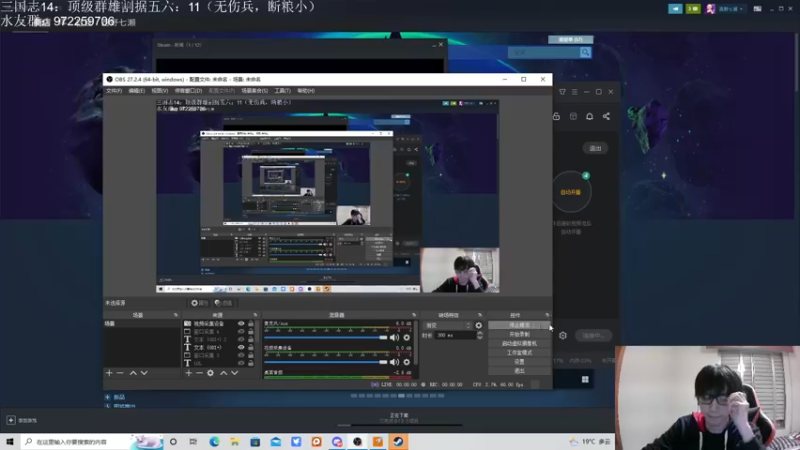
Task: Pop out the Scenes dock panel
Action: coord(176,315)
